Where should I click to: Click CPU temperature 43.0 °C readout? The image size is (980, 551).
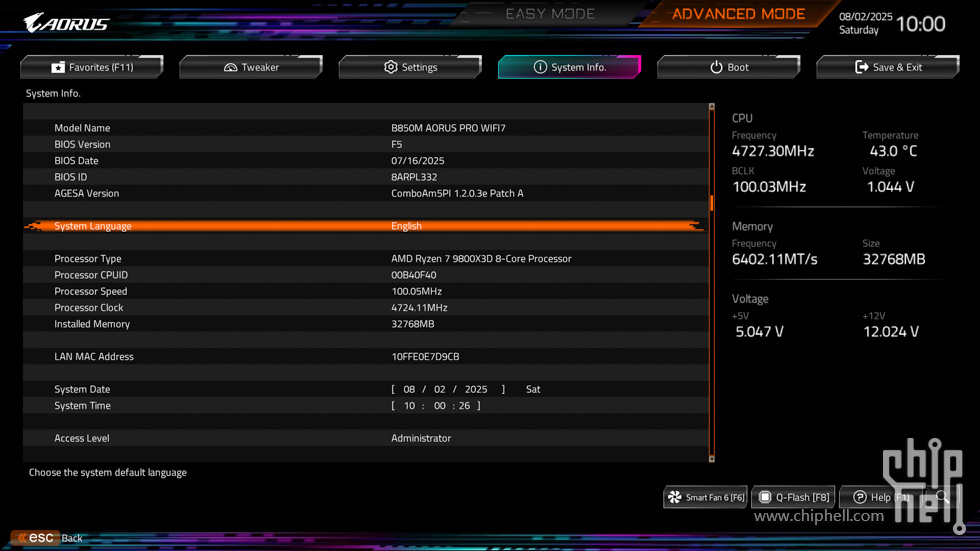click(x=893, y=151)
